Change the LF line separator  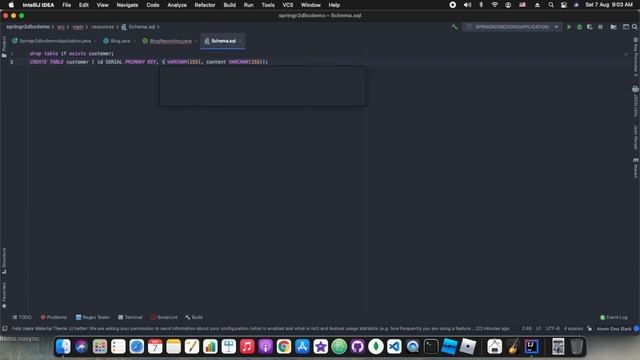pyautogui.click(x=538, y=329)
